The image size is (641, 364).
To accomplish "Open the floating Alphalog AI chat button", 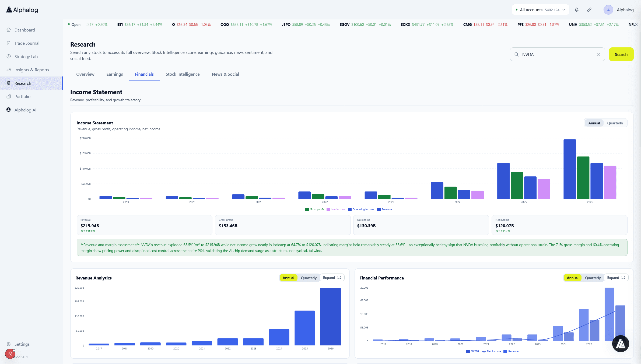I will point(621,344).
